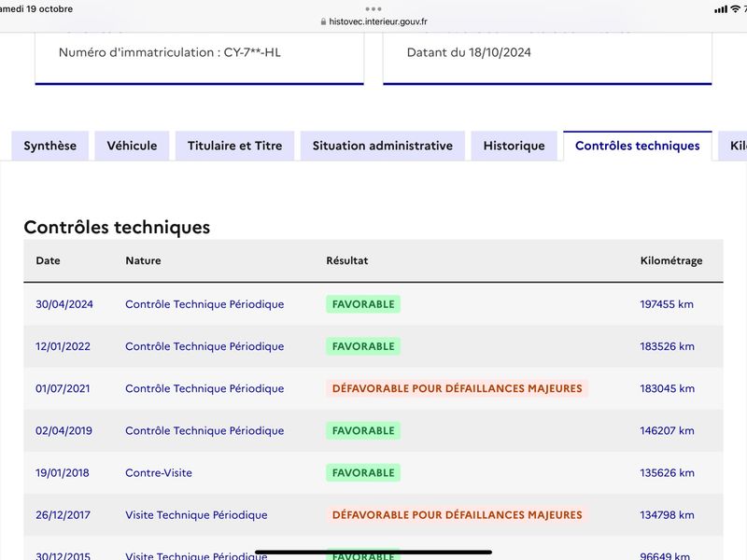The width and height of the screenshot is (747, 560).
Task: Tap the Wi-Fi status icon
Action: (x=735, y=9)
